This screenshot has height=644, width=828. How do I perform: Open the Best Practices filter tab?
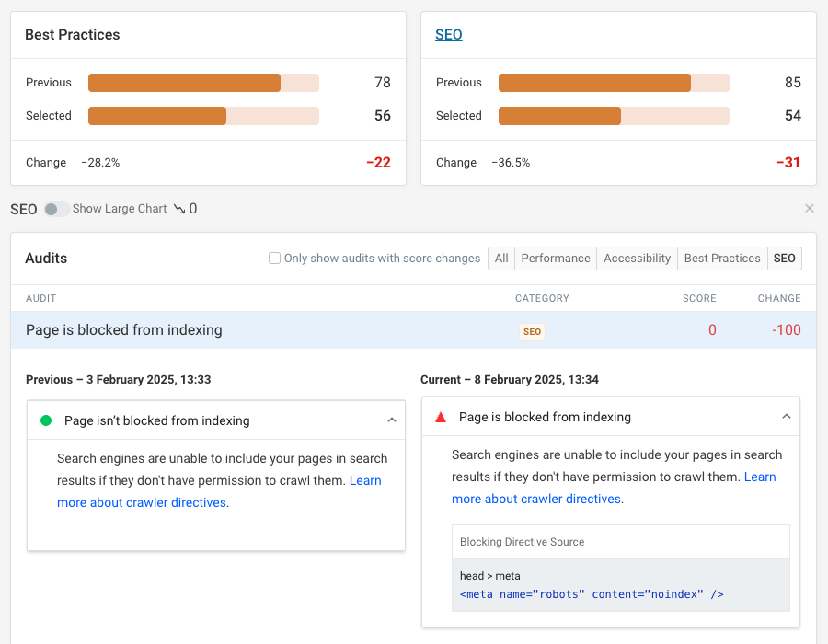tap(722, 259)
